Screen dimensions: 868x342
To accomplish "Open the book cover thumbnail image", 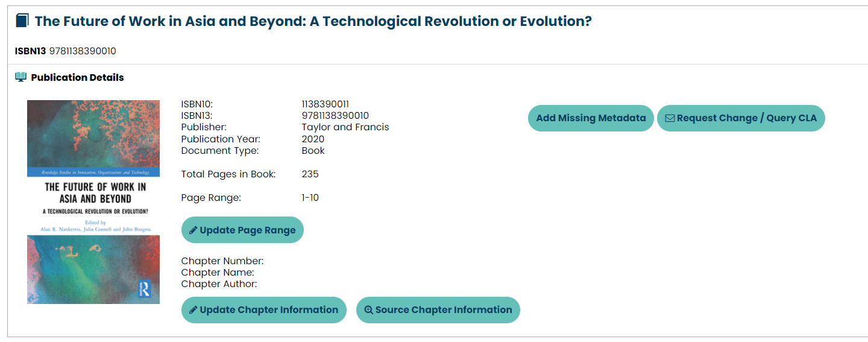I will coord(93,201).
